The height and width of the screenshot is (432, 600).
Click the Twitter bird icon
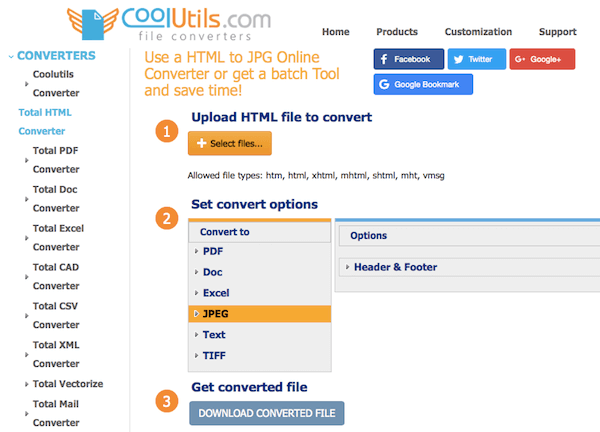[x=458, y=59]
